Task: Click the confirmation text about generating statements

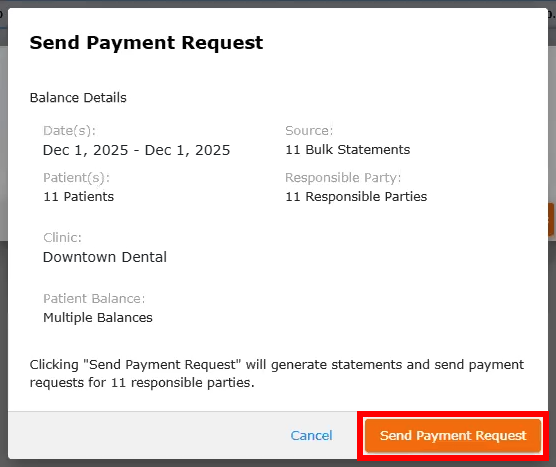Action: click(x=277, y=374)
